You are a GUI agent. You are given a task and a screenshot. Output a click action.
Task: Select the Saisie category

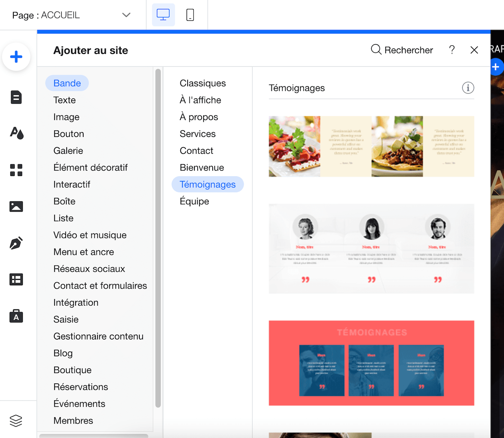click(x=66, y=320)
